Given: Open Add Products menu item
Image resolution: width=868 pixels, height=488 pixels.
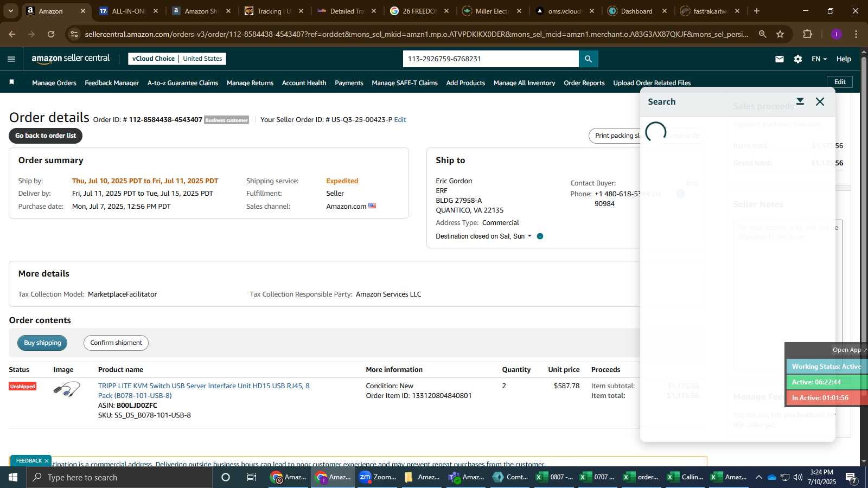Looking at the screenshot, I should click(x=465, y=83).
